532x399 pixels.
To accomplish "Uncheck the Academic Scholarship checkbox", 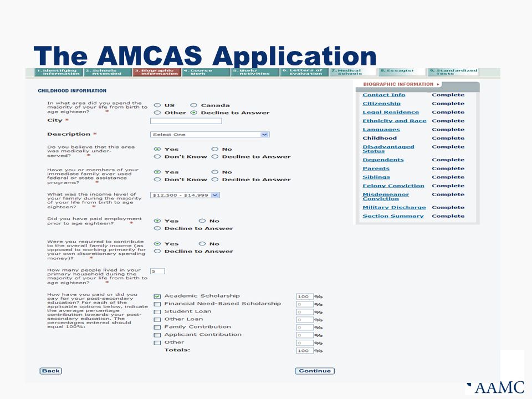I will point(157,296).
